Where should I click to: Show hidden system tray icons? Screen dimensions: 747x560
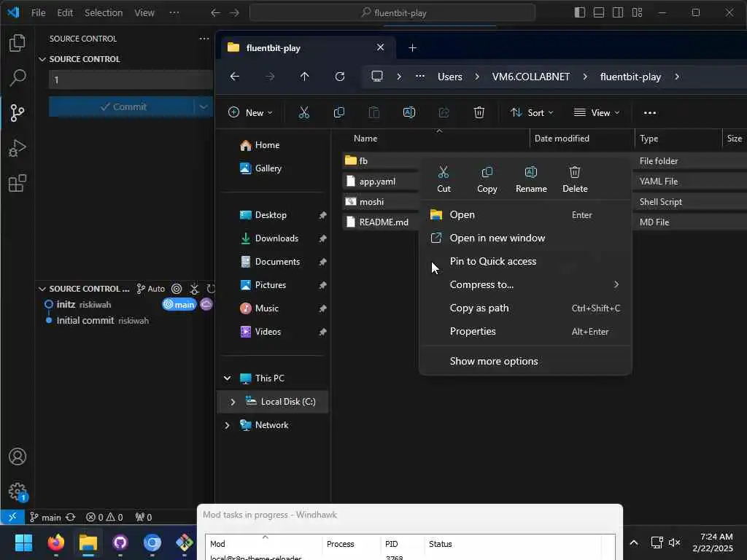click(634, 542)
